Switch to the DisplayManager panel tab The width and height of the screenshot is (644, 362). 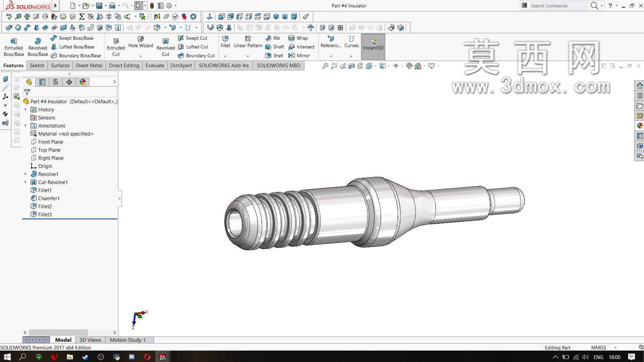coord(83,82)
